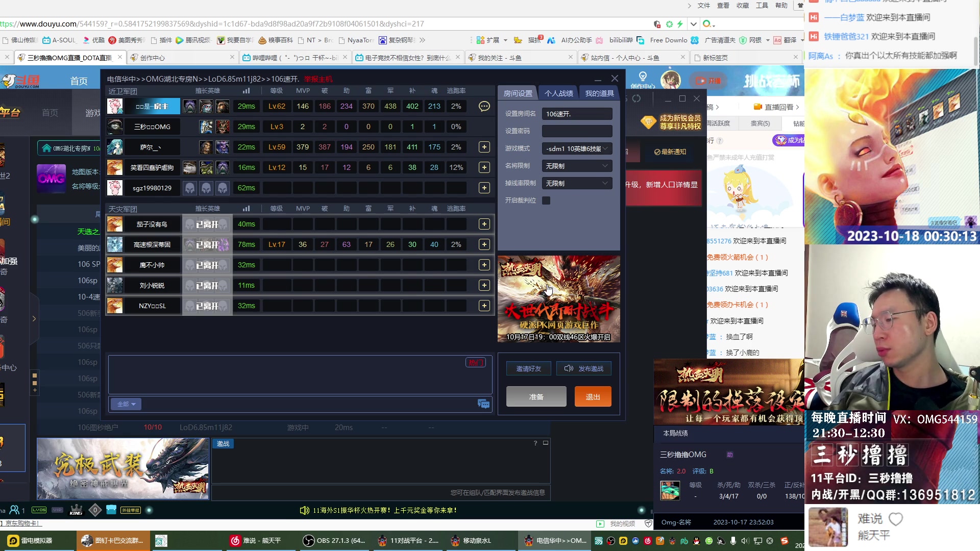
Task: Click the plus icon on the 唐不小帅 row
Action: (484, 265)
